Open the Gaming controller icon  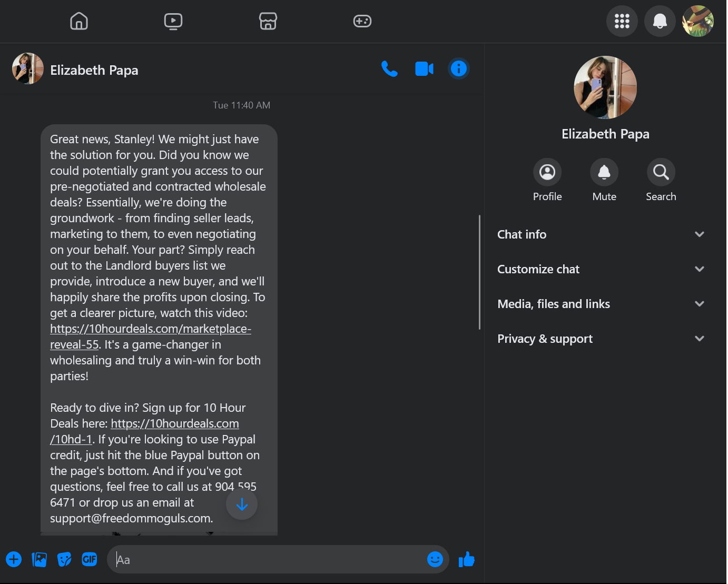[x=362, y=21]
